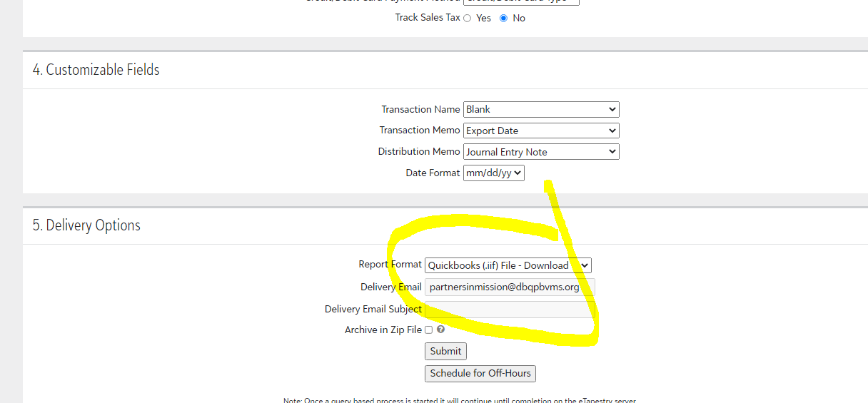Click the 'Report Format' label
Image resolution: width=868 pixels, height=403 pixels.
pyautogui.click(x=390, y=264)
